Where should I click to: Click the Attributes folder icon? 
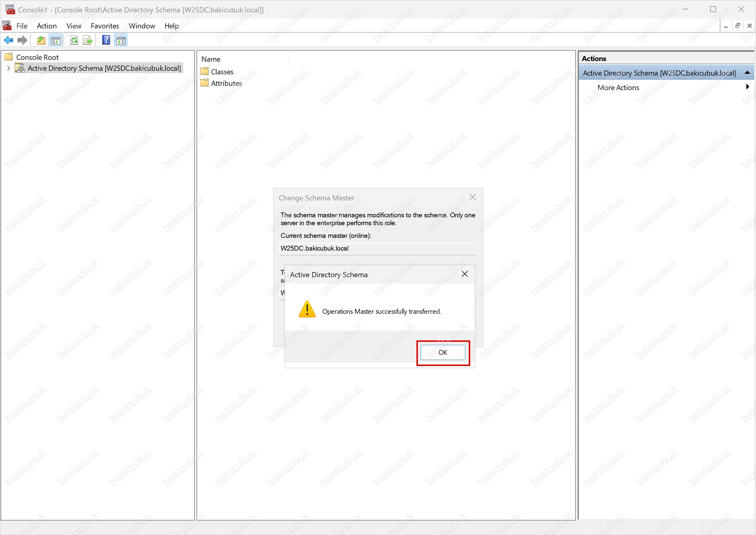204,83
